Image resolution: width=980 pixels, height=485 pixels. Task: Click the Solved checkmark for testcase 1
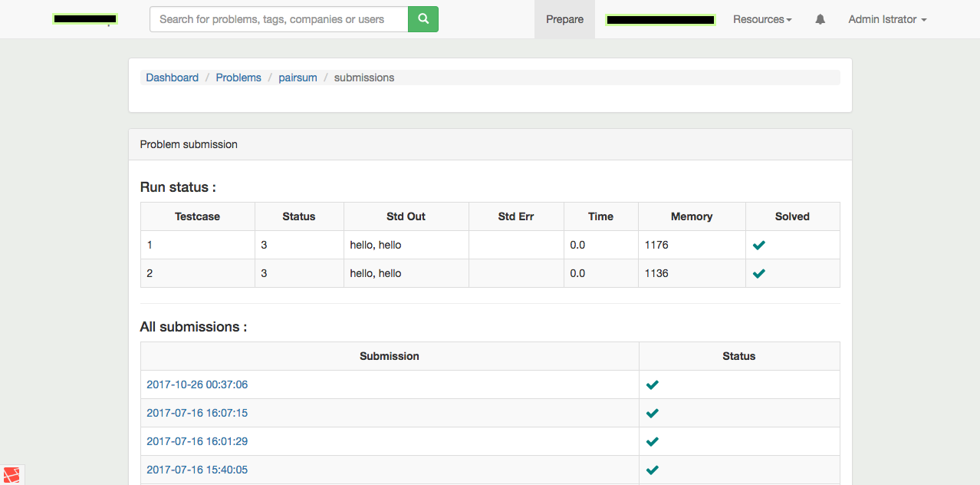pos(759,245)
